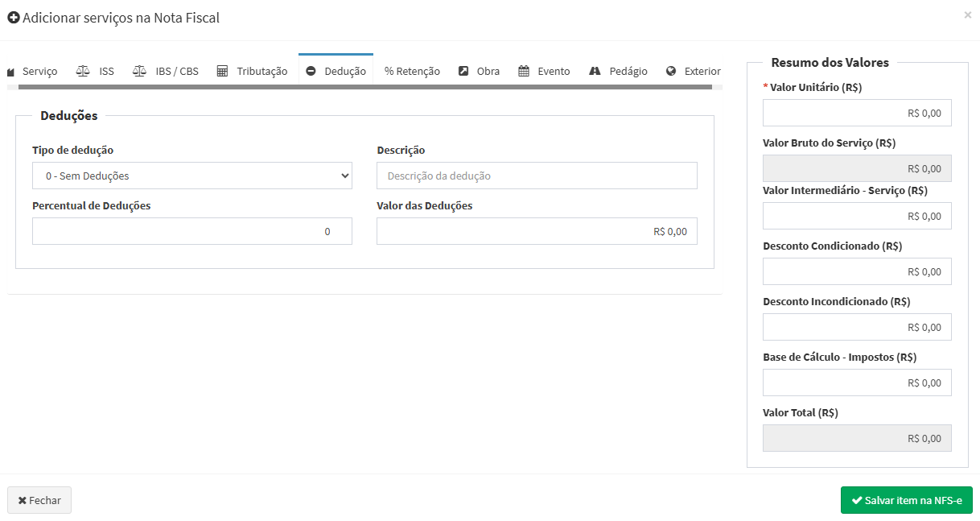Click the Obra tab arrow icon
980x521 pixels.
click(x=463, y=71)
